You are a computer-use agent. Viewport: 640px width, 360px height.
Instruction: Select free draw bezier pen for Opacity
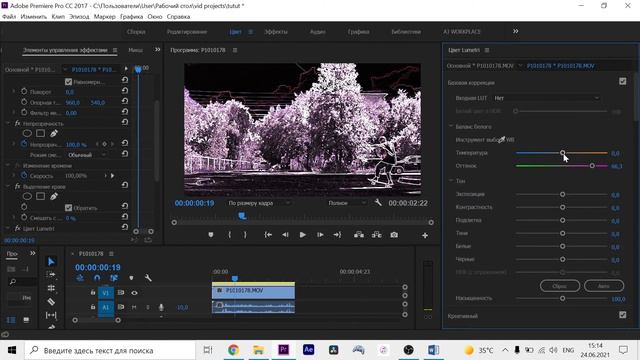pyautogui.click(x=54, y=133)
